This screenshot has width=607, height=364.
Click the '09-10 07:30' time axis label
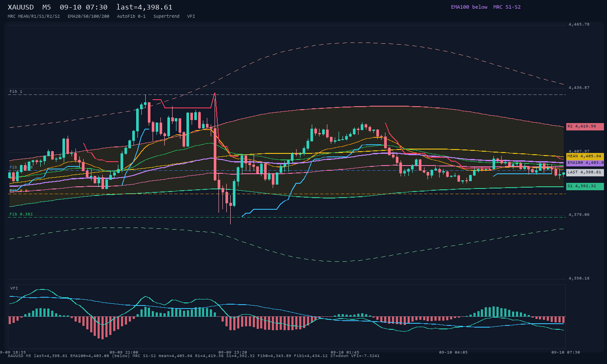pyautogui.click(x=565, y=352)
